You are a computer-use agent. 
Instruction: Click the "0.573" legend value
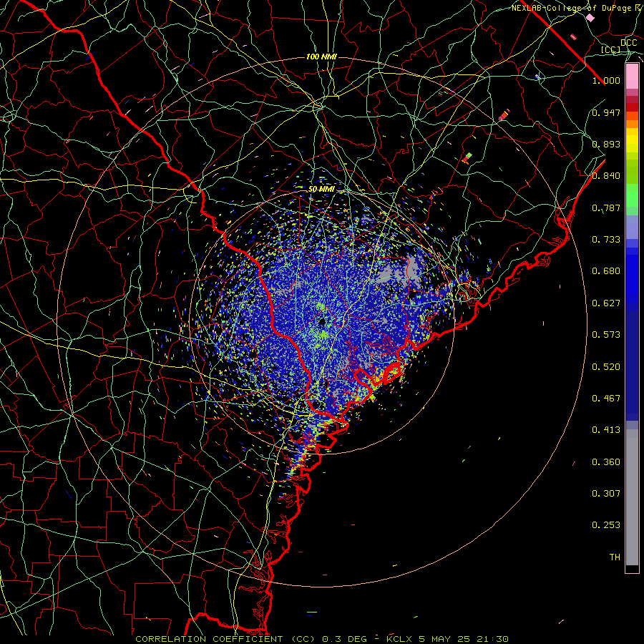click(x=606, y=335)
